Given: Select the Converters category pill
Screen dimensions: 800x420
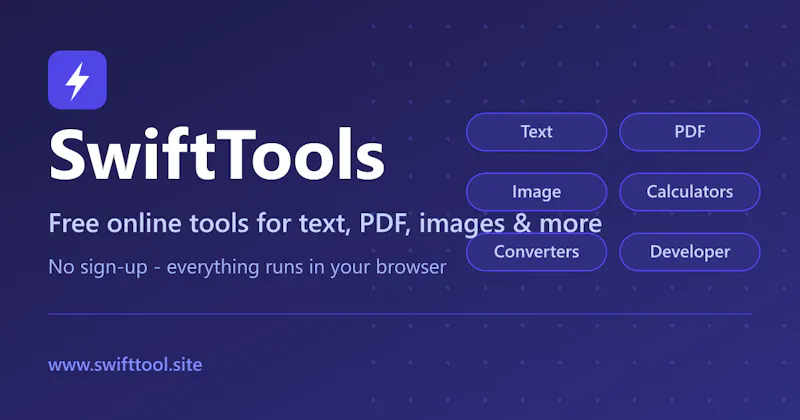Looking at the screenshot, I should [536, 252].
